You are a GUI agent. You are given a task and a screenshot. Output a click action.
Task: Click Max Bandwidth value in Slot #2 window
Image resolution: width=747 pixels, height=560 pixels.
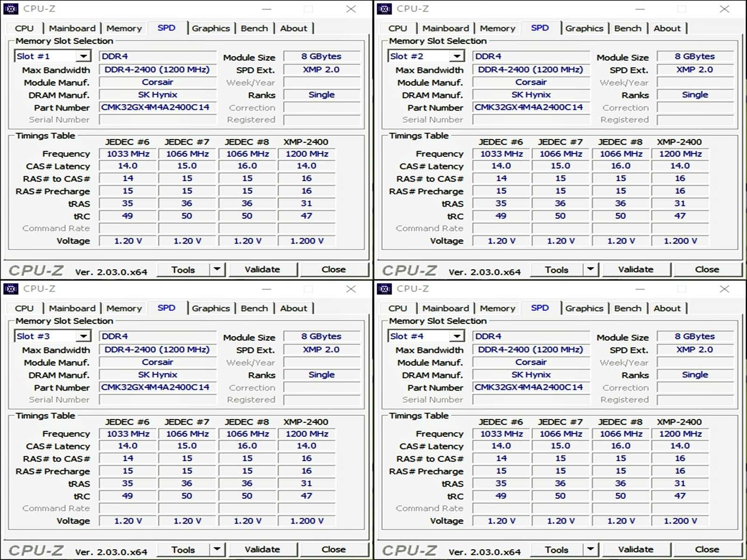click(x=531, y=70)
